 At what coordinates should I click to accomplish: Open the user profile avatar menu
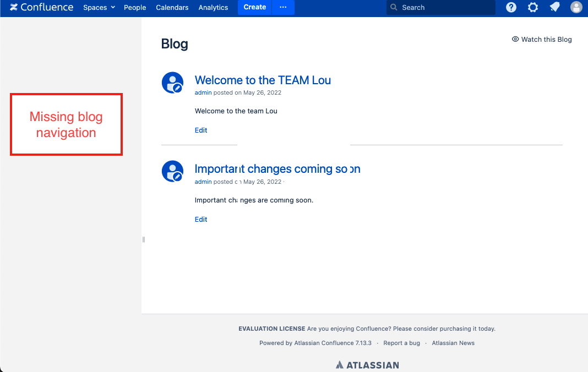(x=576, y=7)
